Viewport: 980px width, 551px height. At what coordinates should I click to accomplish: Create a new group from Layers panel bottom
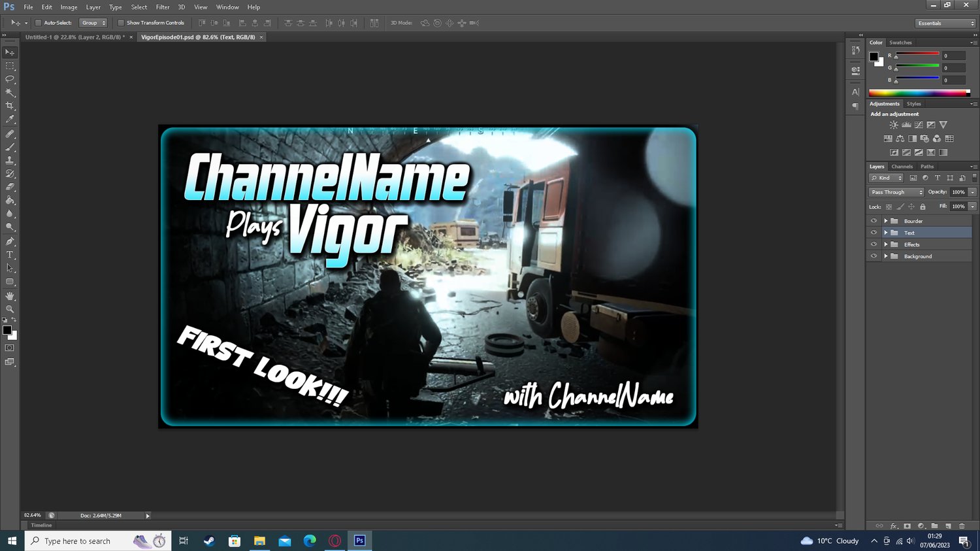[x=934, y=526]
